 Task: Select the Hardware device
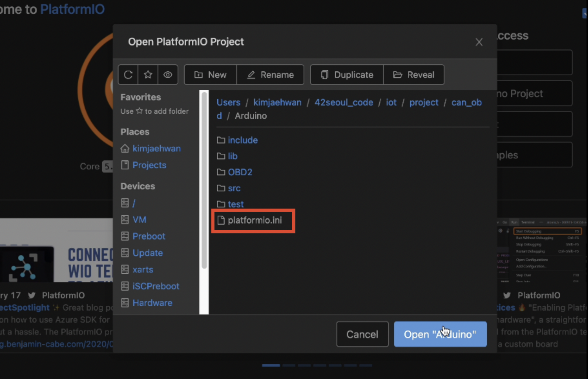pos(152,303)
